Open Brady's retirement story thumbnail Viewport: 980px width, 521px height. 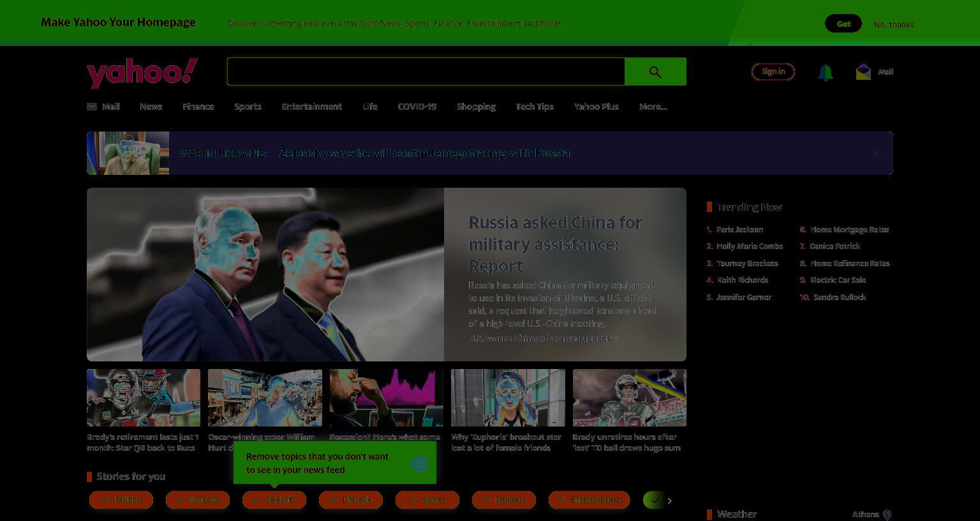coord(144,398)
